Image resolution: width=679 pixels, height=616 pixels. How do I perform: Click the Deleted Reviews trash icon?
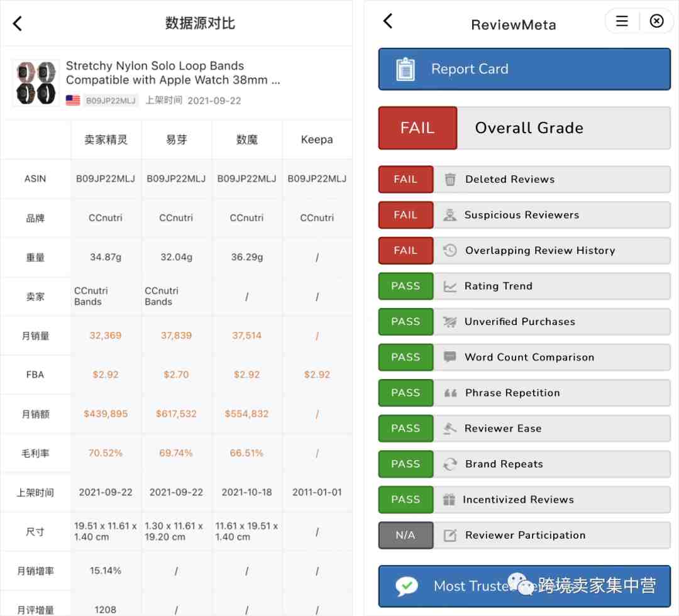point(450,179)
